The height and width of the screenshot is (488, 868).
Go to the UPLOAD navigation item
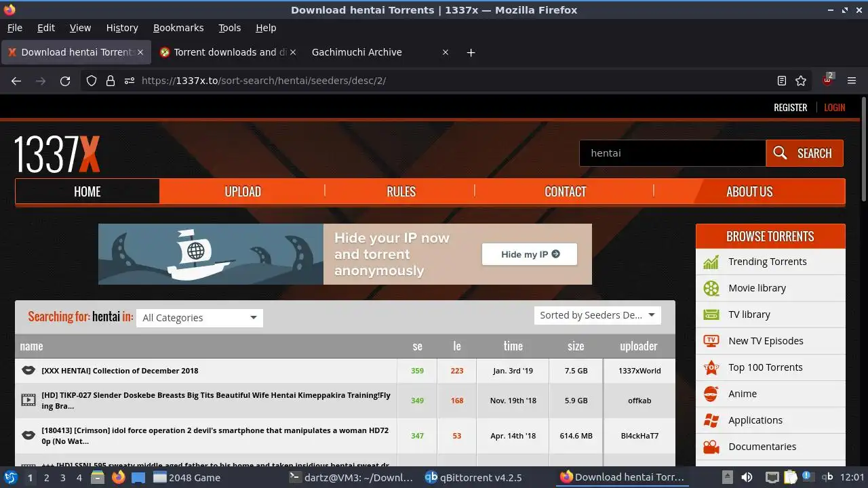(x=243, y=192)
